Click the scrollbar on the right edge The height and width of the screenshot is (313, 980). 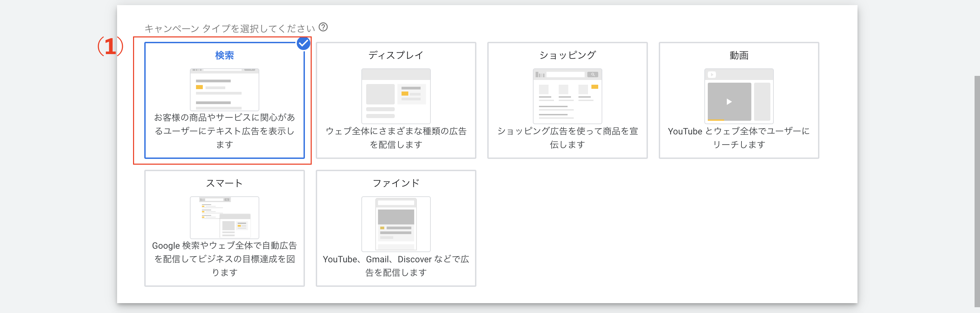[976, 152]
